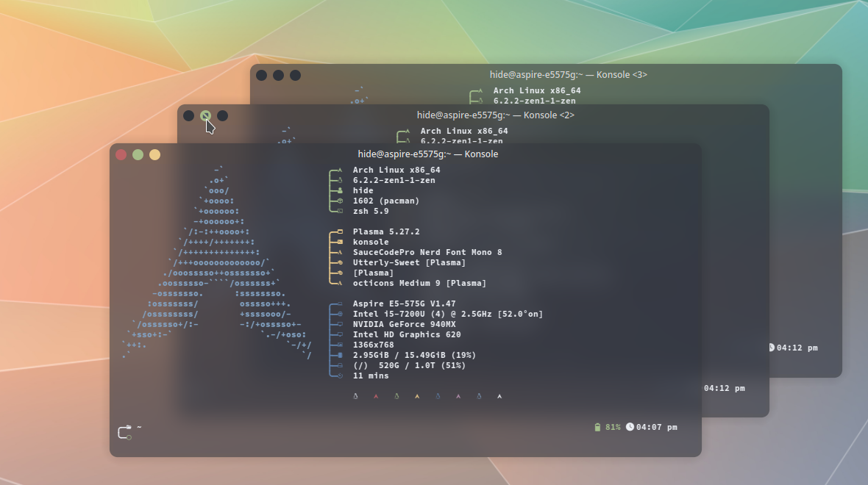The image size is (868, 485).
Task: Click the '1602 (pacman)' text
Action: tap(386, 201)
